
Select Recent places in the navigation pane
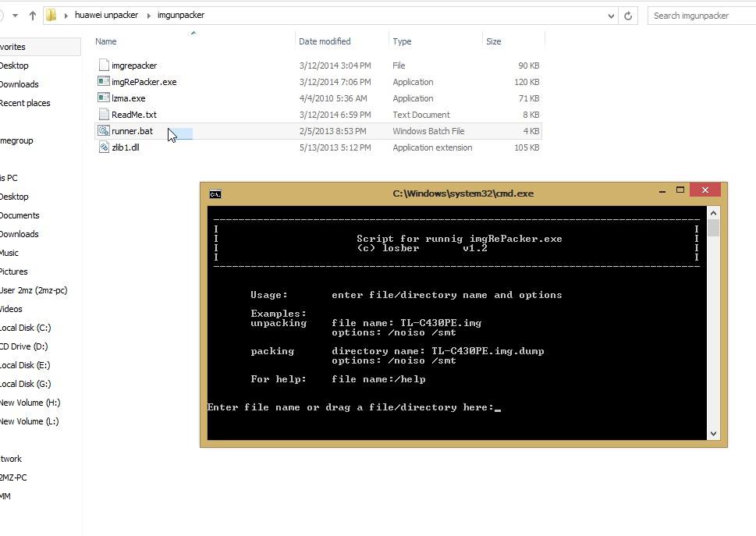click(x=25, y=103)
